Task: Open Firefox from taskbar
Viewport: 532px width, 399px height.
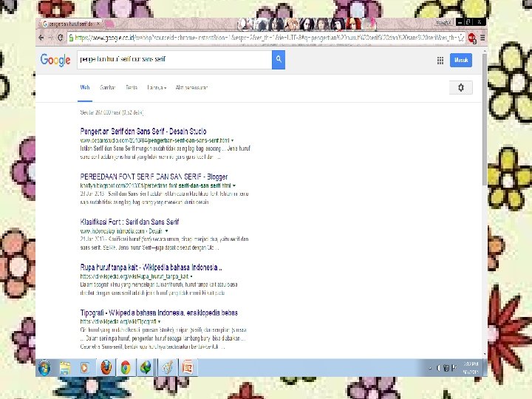Action: (x=106, y=367)
